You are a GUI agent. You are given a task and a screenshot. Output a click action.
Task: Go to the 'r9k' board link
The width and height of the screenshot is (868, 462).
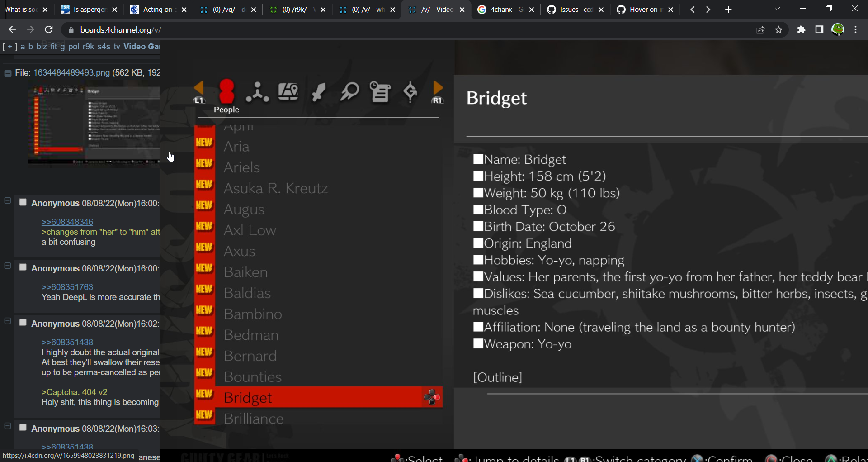click(x=88, y=47)
